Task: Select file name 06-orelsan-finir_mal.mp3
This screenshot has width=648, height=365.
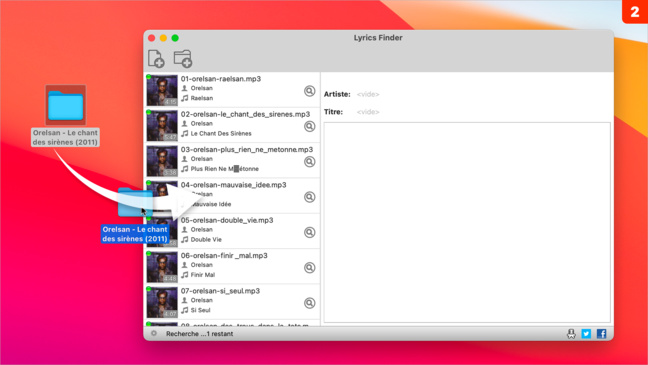Action: click(x=224, y=255)
